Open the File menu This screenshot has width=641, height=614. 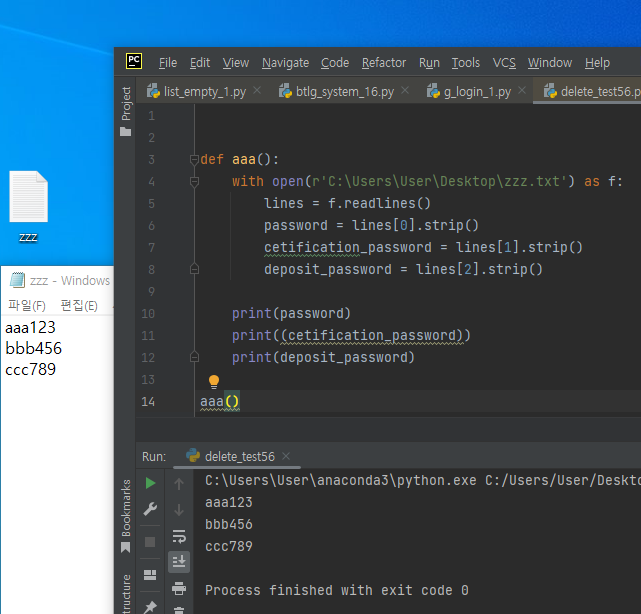click(168, 63)
